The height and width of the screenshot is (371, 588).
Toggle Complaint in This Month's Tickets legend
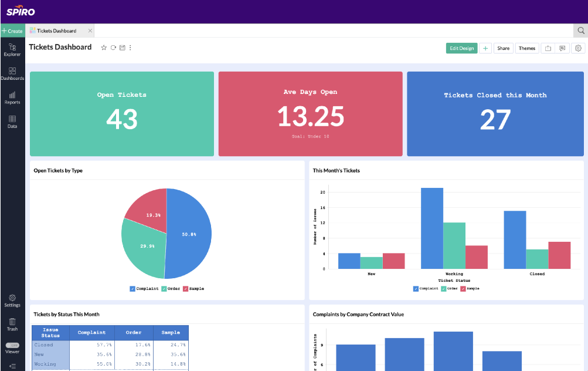pos(426,288)
